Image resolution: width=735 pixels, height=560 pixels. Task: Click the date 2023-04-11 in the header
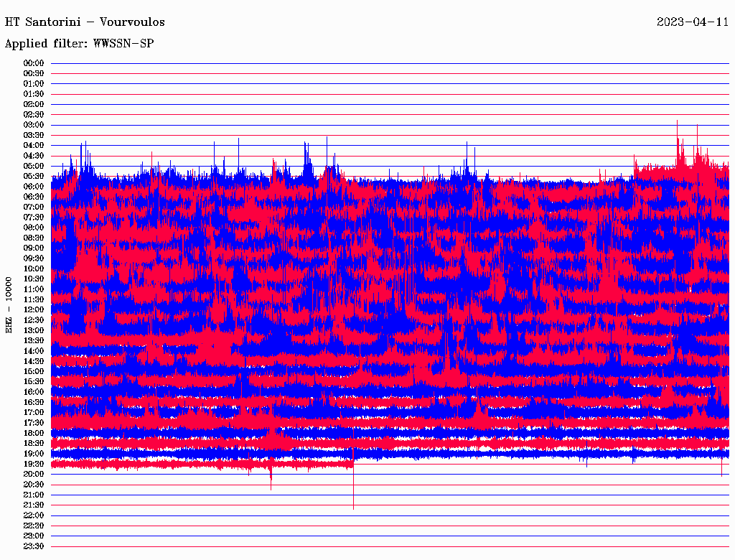coord(692,22)
